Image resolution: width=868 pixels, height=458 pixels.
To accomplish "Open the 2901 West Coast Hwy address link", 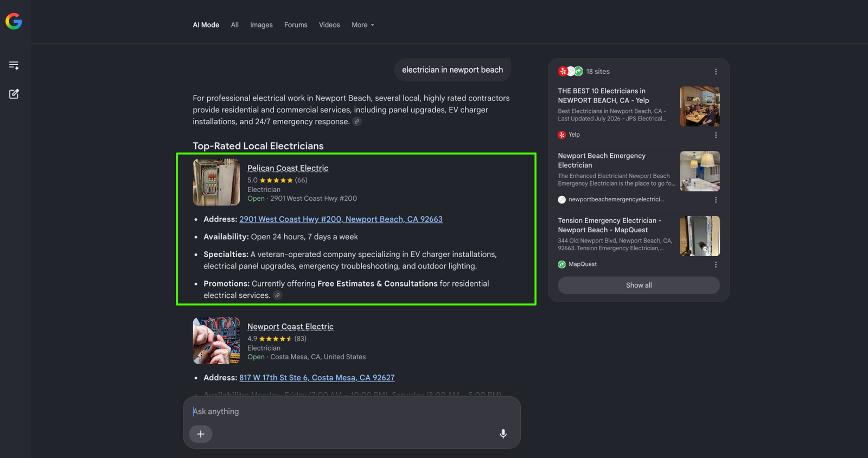I will [x=341, y=219].
